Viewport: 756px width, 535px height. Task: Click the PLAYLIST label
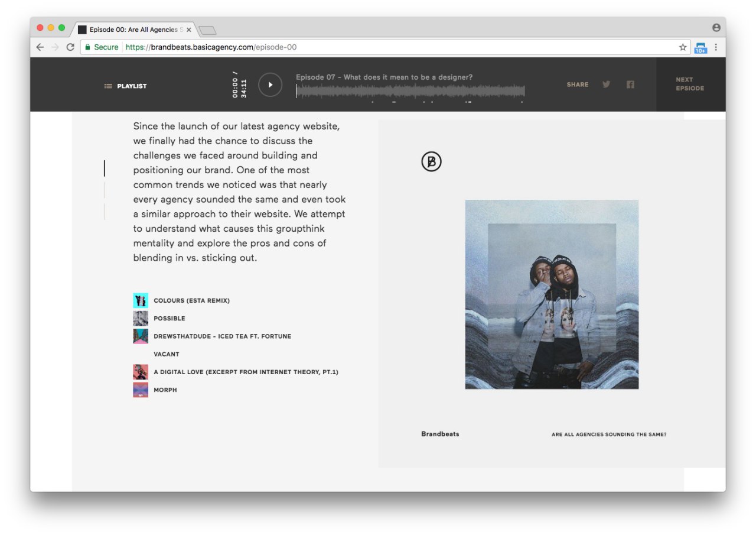[132, 86]
